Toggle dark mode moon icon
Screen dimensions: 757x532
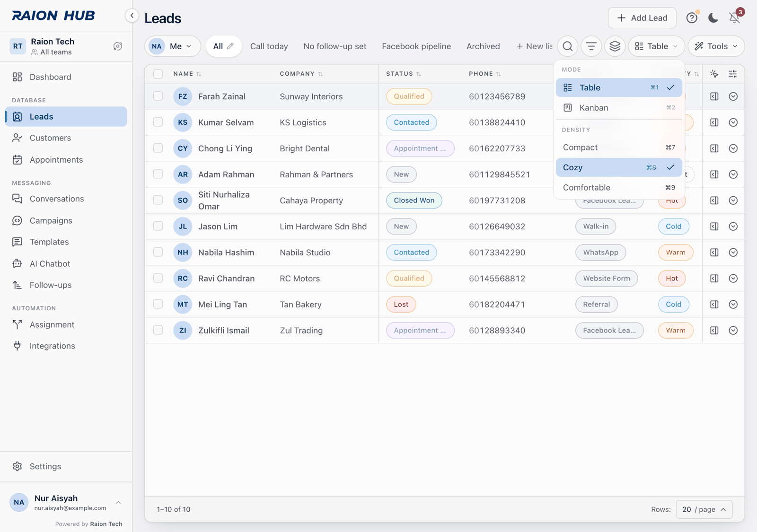pyautogui.click(x=713, y=18)
